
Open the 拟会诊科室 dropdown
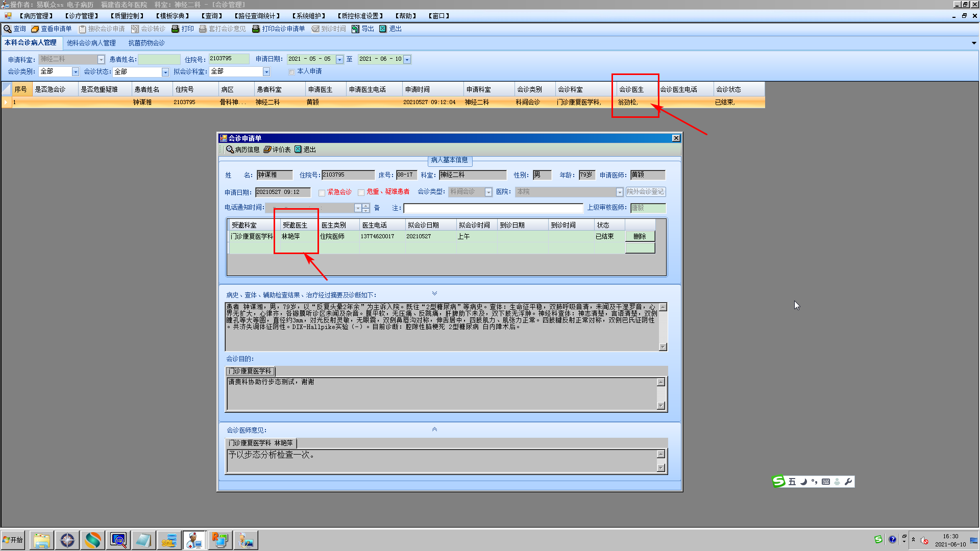click(x=266, y=72)
